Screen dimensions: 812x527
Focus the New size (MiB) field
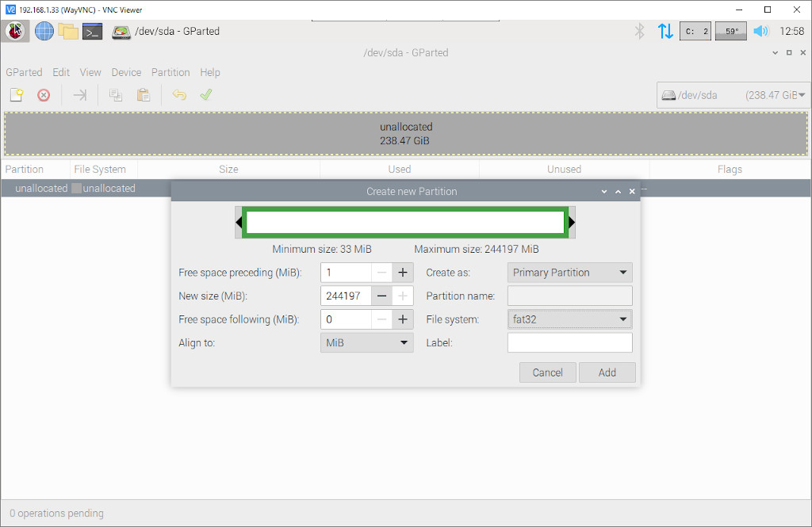pyautogui.click(x=346, y=296)
